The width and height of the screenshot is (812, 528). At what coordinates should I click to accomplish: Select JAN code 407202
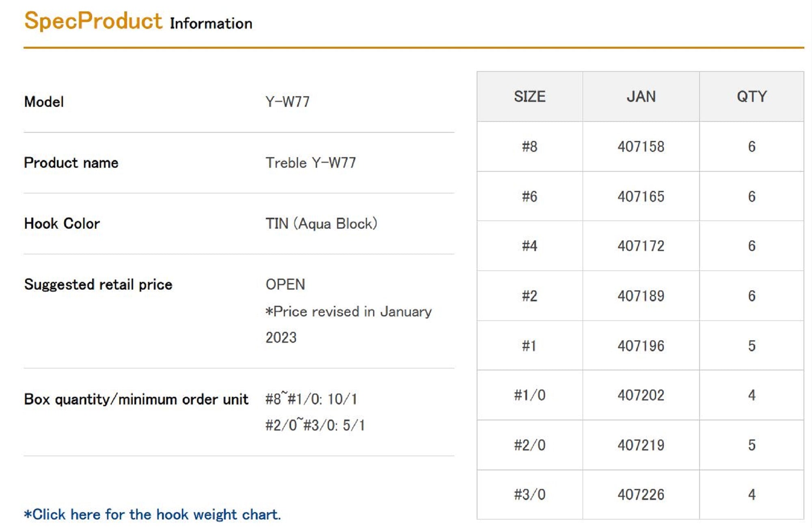[x=641, y=395]
